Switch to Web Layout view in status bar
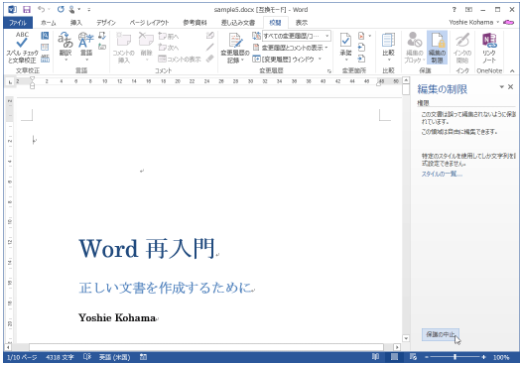Image resolution: width=520 pixels, height=365 pixels. coord(413,357)
